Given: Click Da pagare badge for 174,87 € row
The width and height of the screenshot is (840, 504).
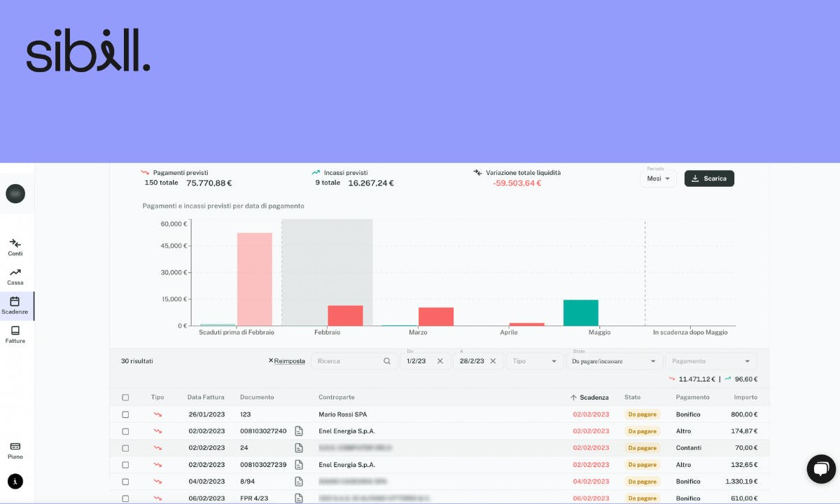Looking at the screenshot, I should [x=642, y=431].
